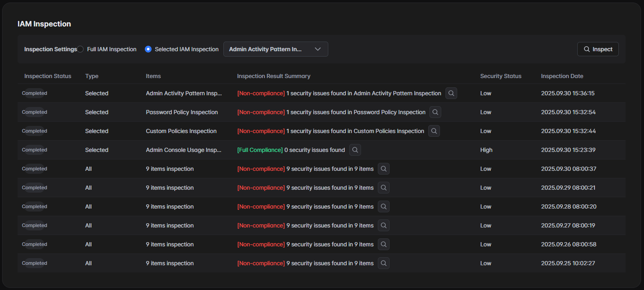Select the Full IAM Inspection radio button
Screen dimensions: 644x290
click(81, 49)
